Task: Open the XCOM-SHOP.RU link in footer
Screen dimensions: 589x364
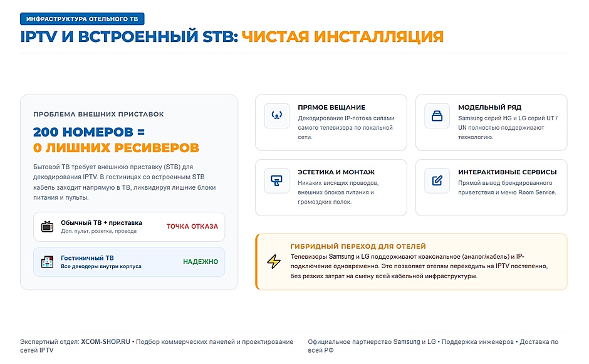Action: (105, 342)
